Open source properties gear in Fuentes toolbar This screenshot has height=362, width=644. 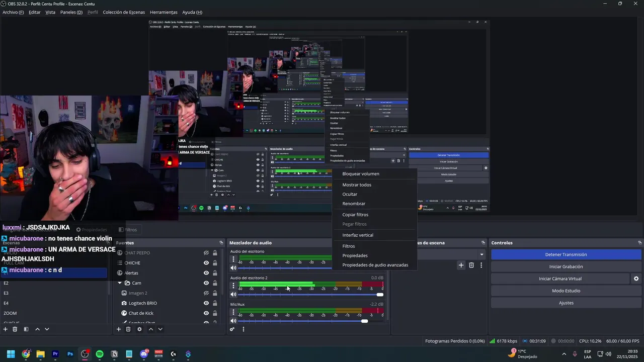[x=139, y=329]
